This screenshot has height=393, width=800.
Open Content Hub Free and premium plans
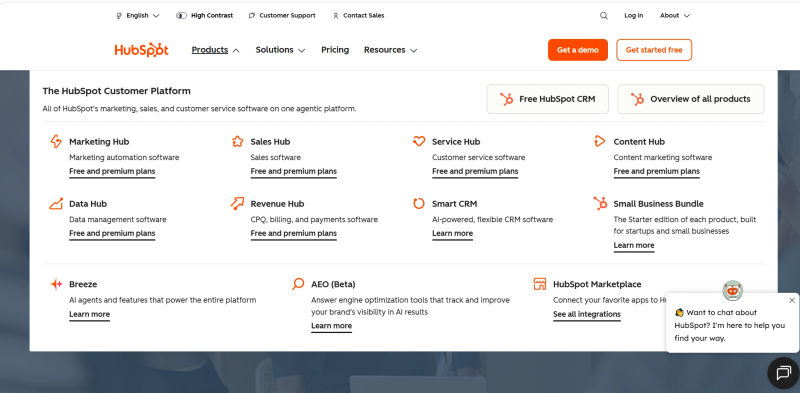(x=657, y=171)
